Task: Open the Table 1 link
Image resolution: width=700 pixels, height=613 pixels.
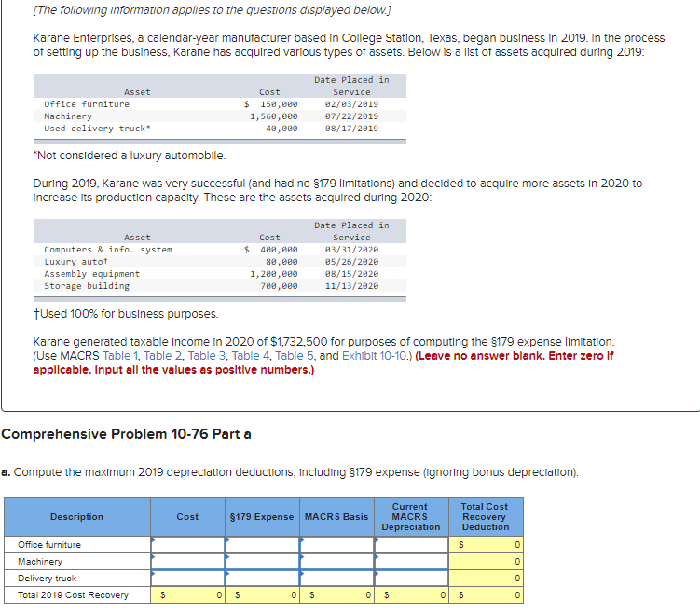Action: click(x=119, y=356)
